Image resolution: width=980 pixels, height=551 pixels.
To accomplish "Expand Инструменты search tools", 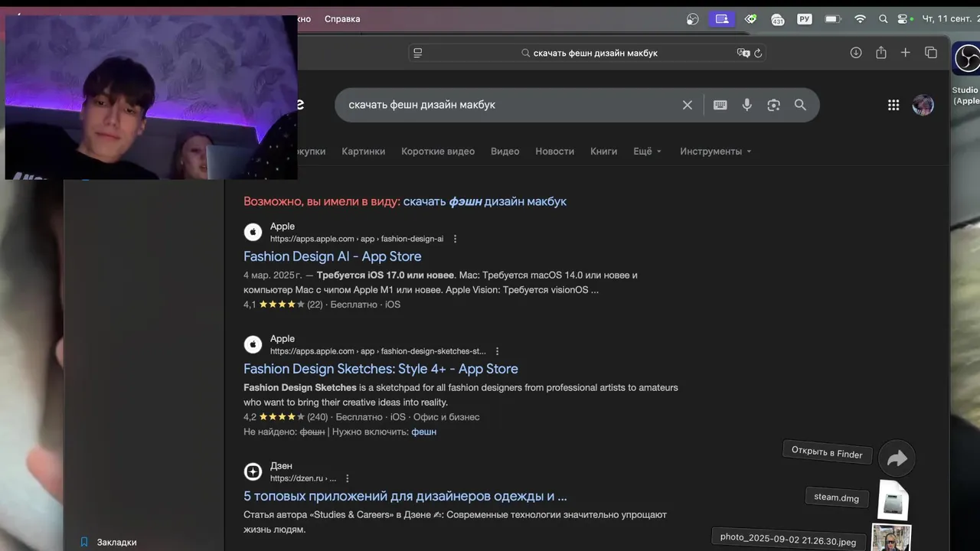I will [716, 152].
